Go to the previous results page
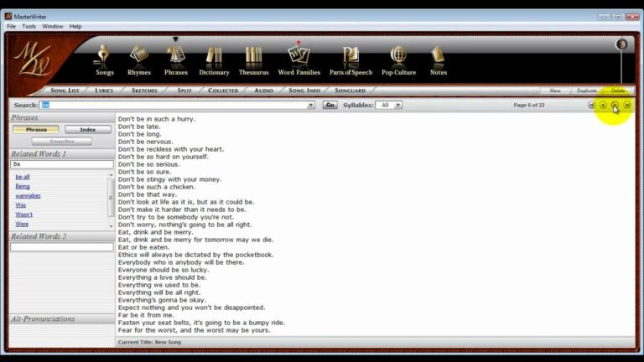Screen dimensions: 644x362 [603, 105]
